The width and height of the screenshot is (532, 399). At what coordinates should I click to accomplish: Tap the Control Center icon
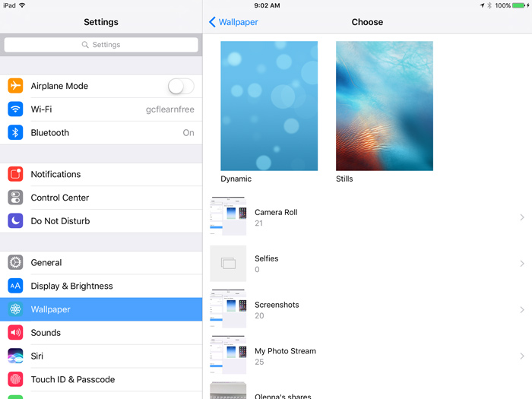pyautogui.click(x=15, y=198)
